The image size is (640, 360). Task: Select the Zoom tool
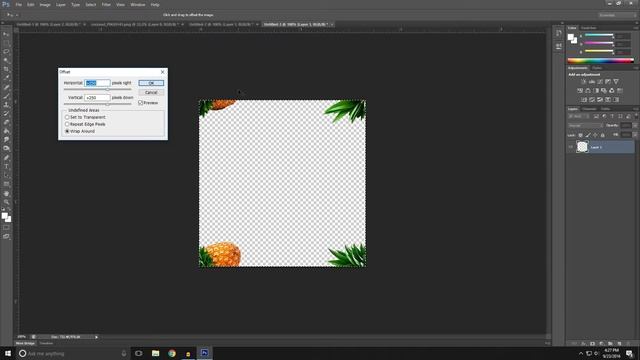coord(6,202)
